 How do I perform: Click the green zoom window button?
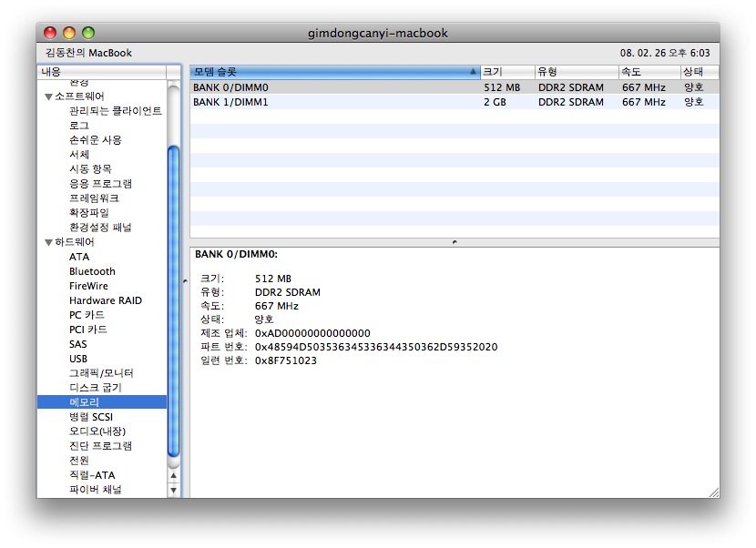[88, 33]
